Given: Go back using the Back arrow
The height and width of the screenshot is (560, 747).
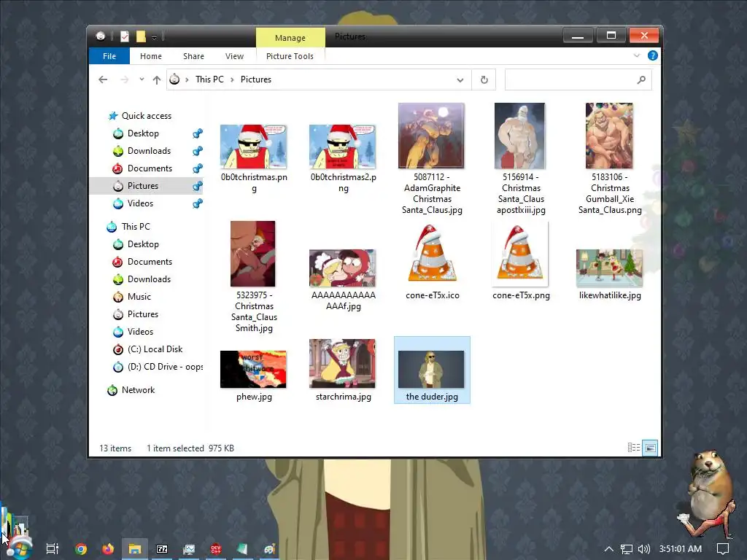Looking at the screenshot, I should [x=103, y=79].
